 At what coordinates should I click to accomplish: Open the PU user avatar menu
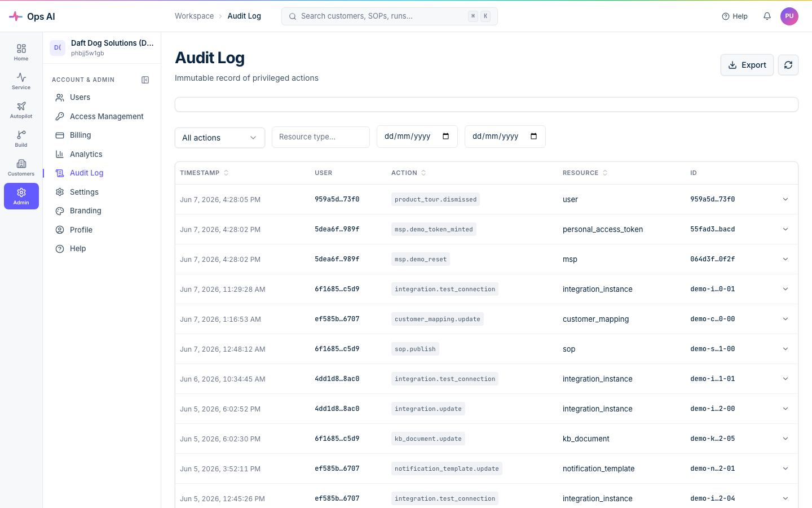[789, 16]
